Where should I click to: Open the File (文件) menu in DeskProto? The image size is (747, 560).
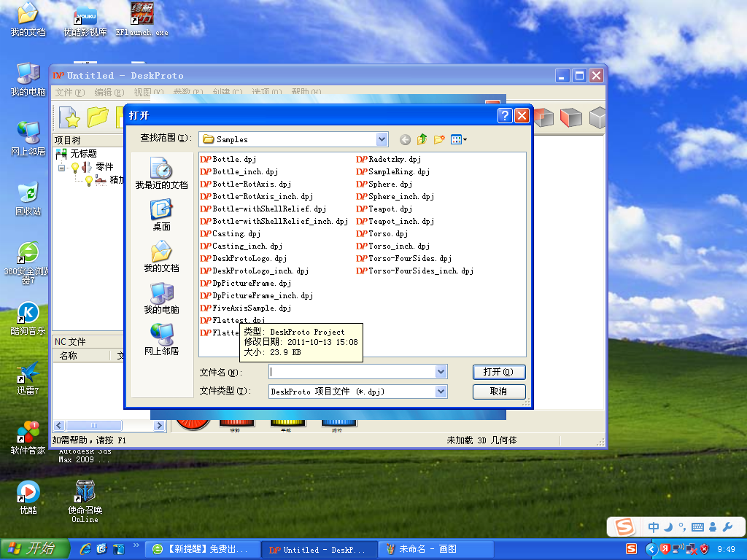pyautogui.click(x=69, y=92)
